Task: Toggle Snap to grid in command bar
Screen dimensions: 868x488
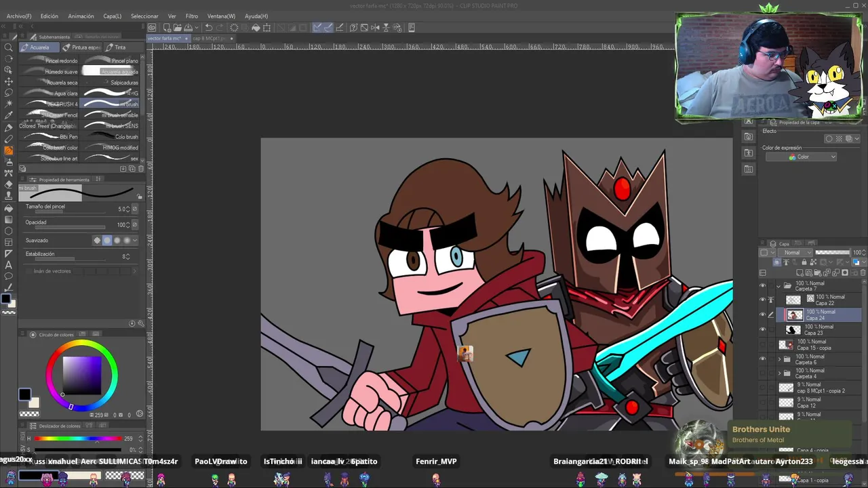Action: coord(339,28)
